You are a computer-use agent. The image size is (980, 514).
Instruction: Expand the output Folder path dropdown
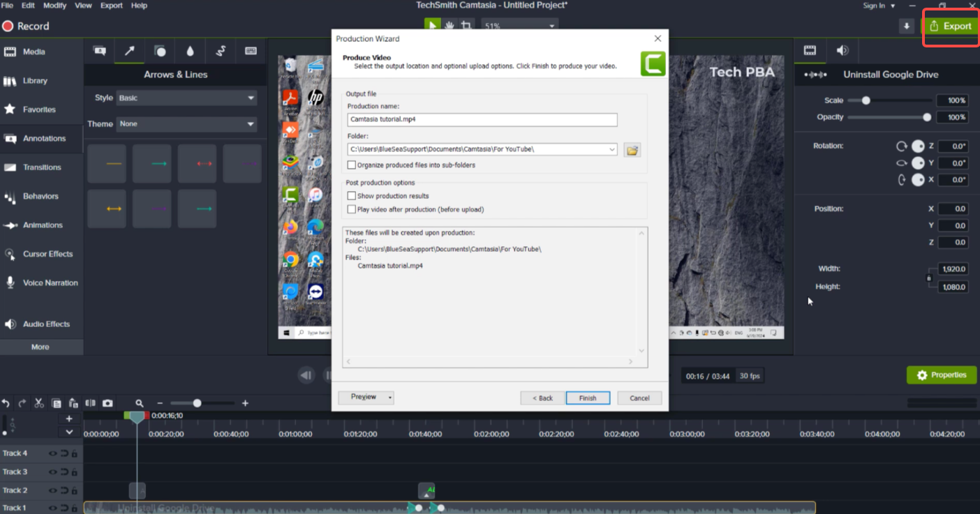[x=612, y=149]
